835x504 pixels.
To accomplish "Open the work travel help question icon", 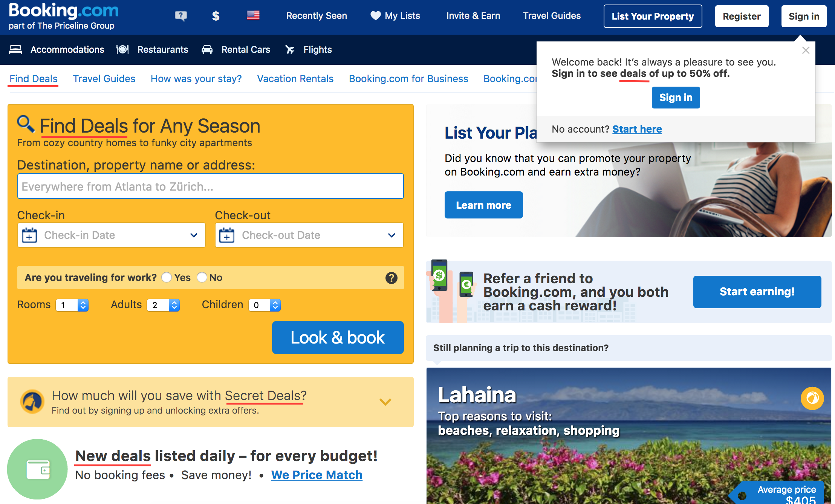I will (x=392, y=278).
